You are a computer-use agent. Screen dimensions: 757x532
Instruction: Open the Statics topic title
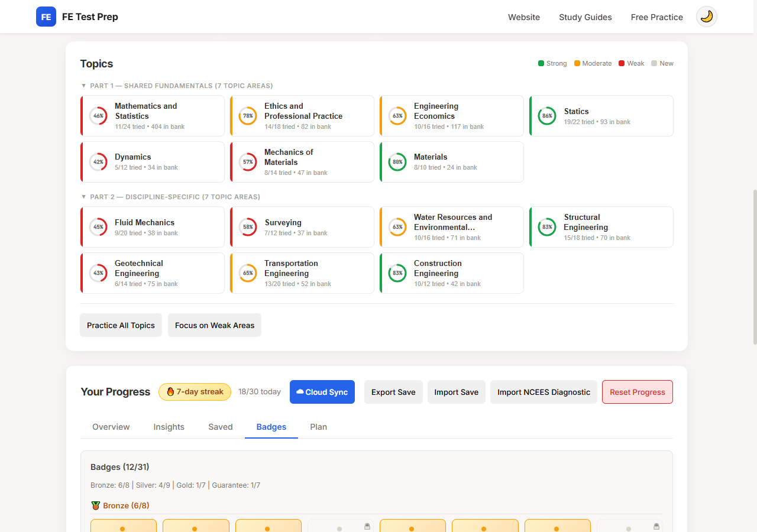[x=576, y=111]
